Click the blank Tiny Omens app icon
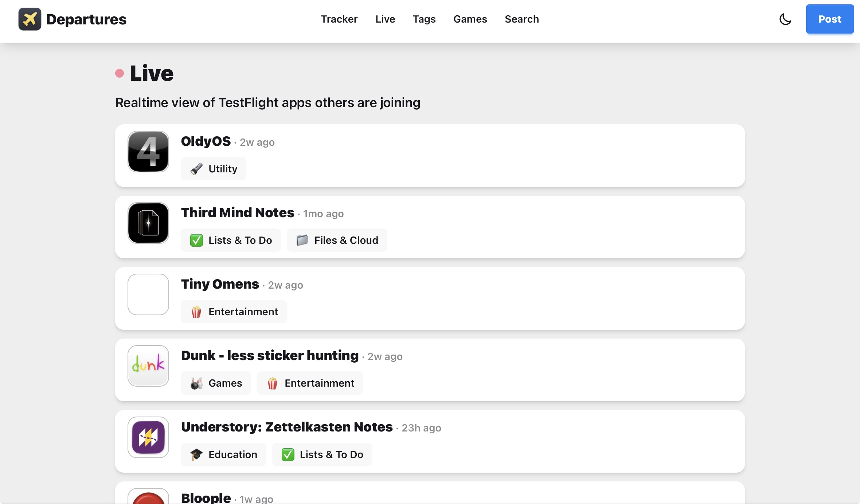This screenshot has height=504, width=860. (x=148, y=294)
